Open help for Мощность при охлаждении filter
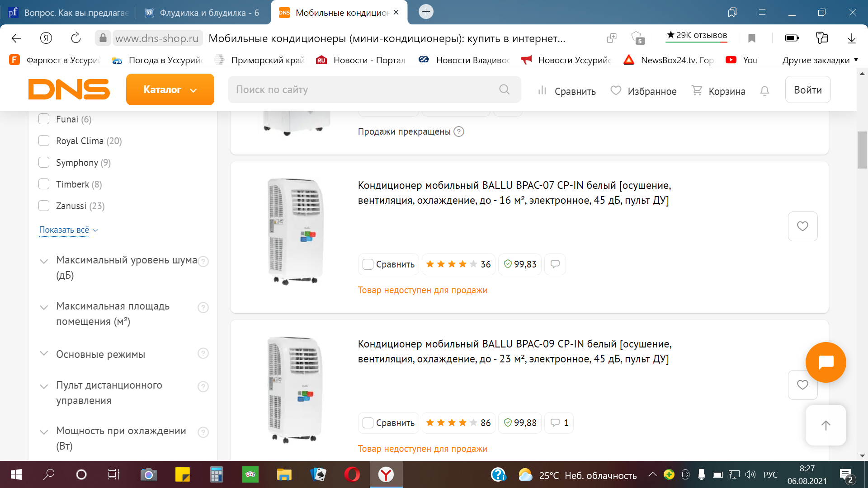868x488 pixels. tap(203, 432)
